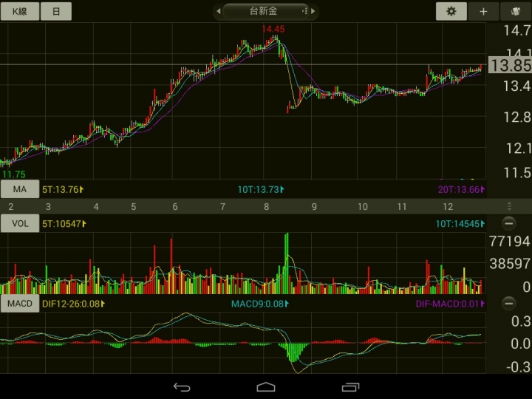532x399 pixels.
Task: Open chart settings gear
Action: [451, 11]
